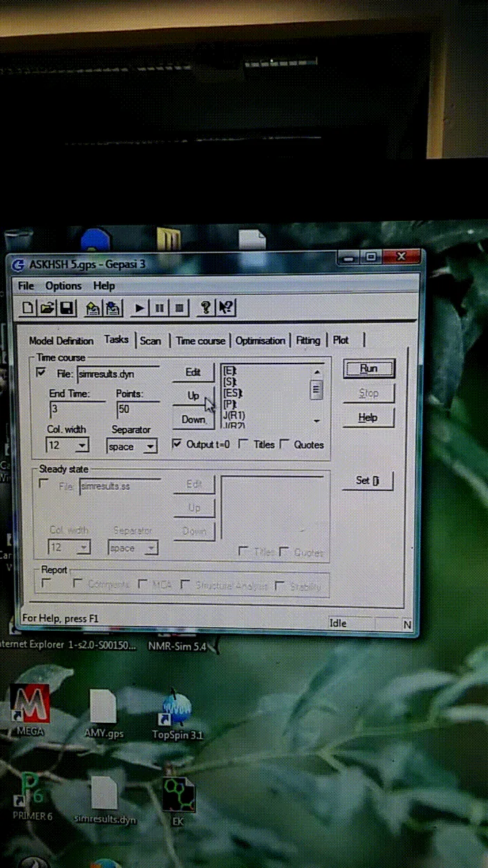Screen dimensions: 488x868
Task: Click the Edit button beside simresults.dyn
Action: [x=193, y=373]
